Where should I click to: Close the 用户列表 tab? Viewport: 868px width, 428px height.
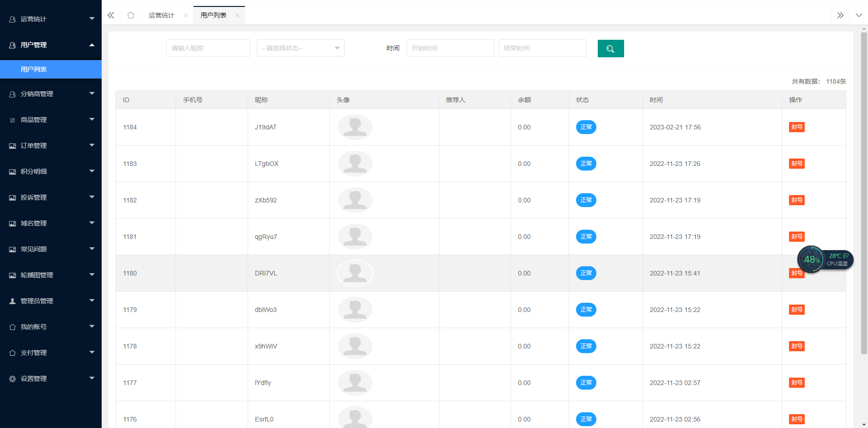click(237, 15)
